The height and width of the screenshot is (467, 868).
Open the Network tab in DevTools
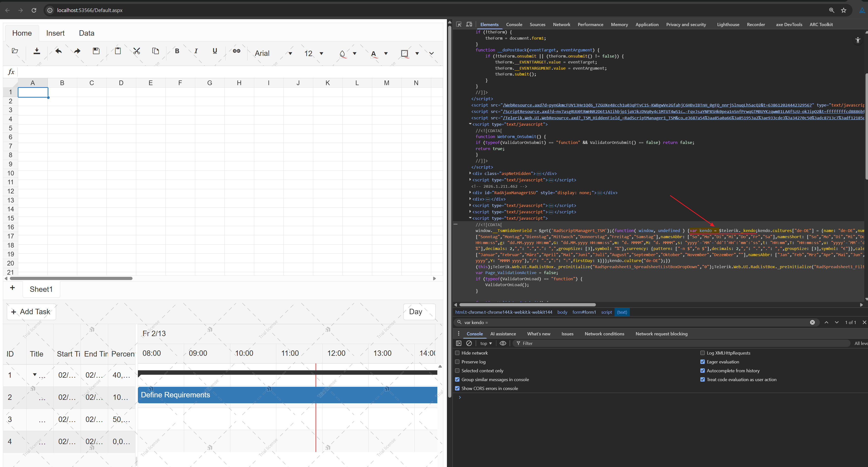(x=561, y=24)
